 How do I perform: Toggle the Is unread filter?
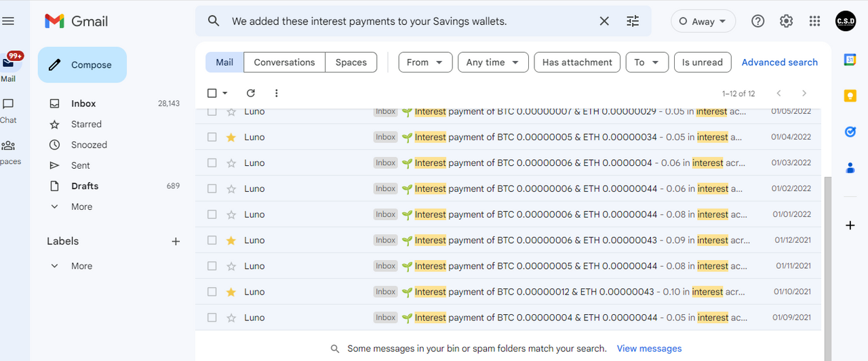click(703, 62)
